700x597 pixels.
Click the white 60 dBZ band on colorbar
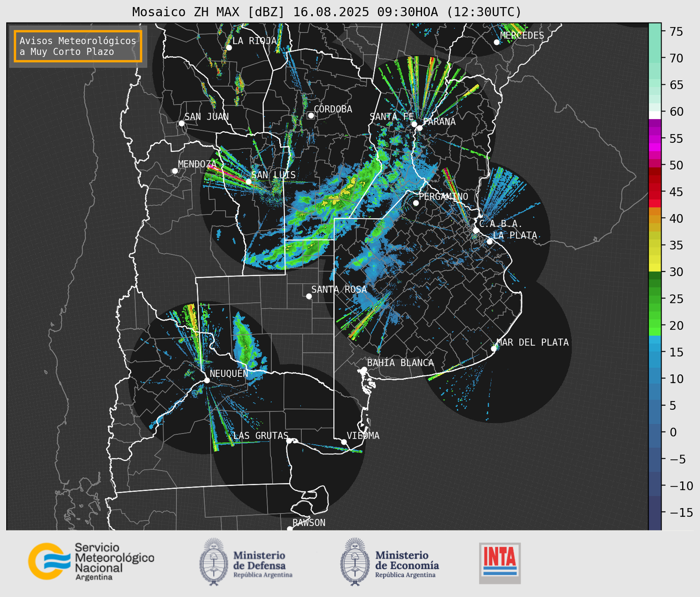pyautogui.click(x=655, y=115)
